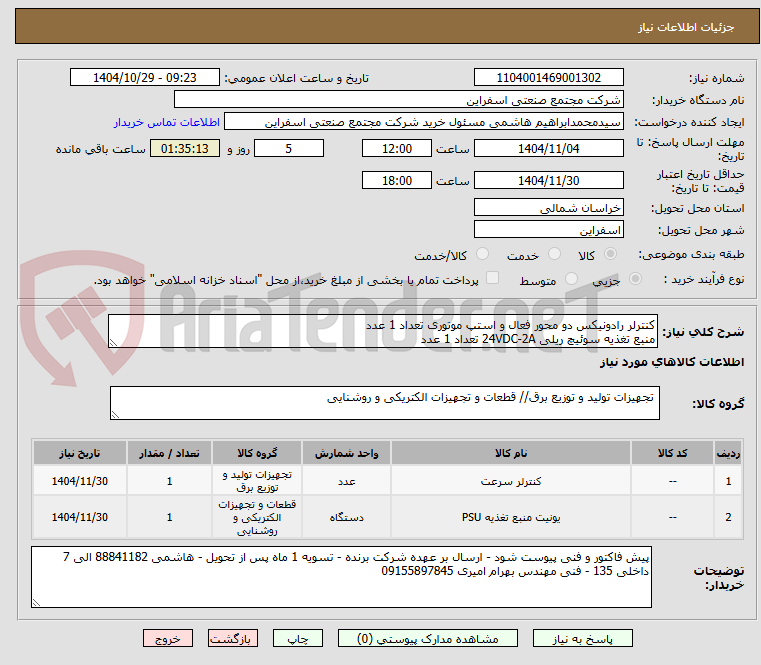The width and height of the screenshot is (761, 665).
Task: Click the response deadline date 1404/11/04
Action: click(x=548, y=149)
